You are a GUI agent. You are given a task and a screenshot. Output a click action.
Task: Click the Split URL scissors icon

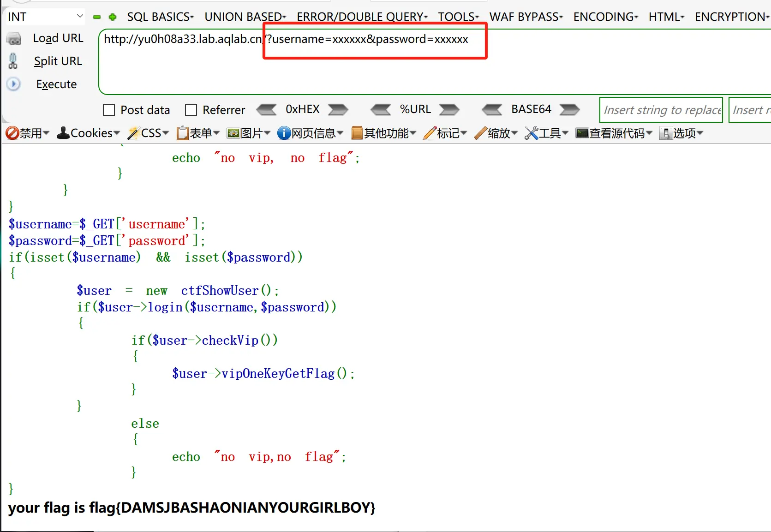(x=13, y=61)
